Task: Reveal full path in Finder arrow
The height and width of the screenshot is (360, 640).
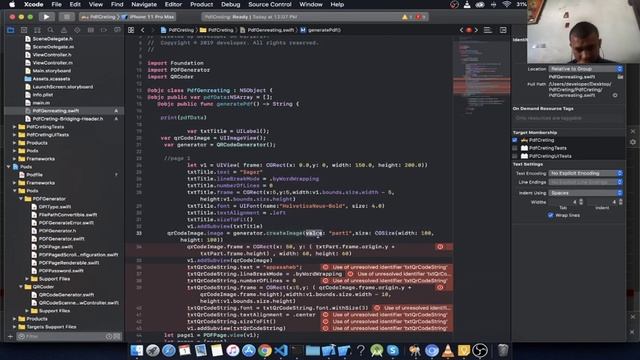Action: pos(615,96)
